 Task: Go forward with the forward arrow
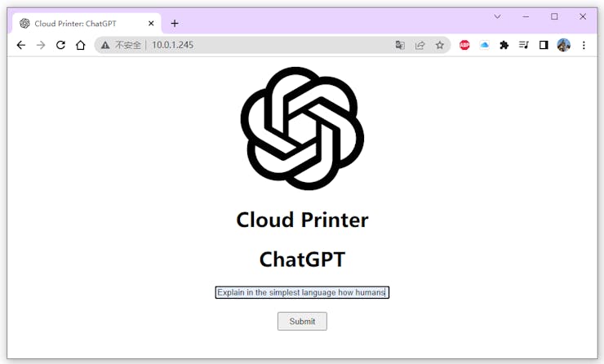tap(41, 45)
